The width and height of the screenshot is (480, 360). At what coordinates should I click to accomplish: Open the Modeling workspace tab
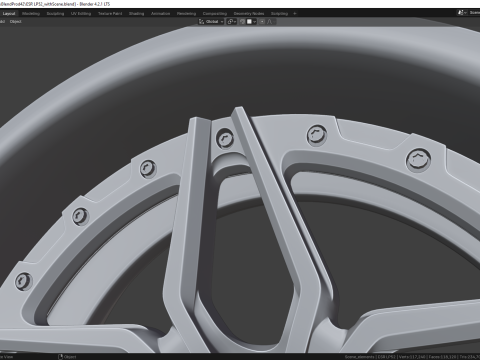pos(31,14)
